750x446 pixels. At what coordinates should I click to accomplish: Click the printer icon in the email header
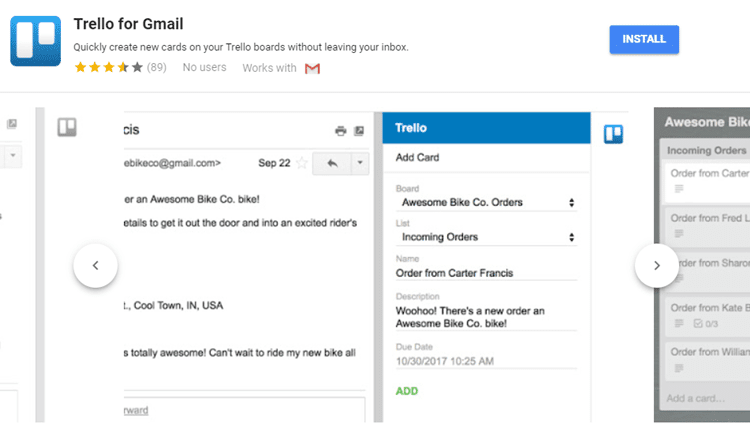pos(341,131)
